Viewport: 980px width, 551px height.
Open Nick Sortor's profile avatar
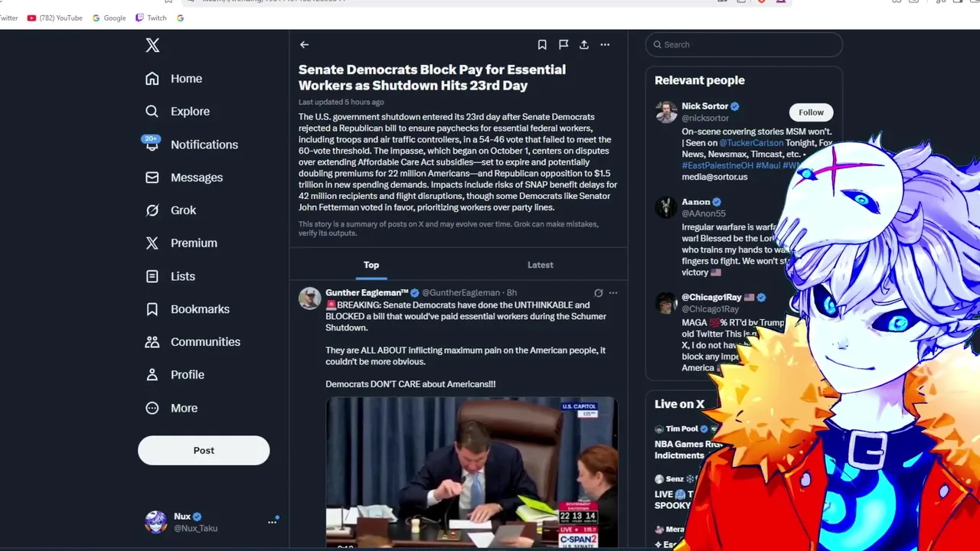coord(666,112)
